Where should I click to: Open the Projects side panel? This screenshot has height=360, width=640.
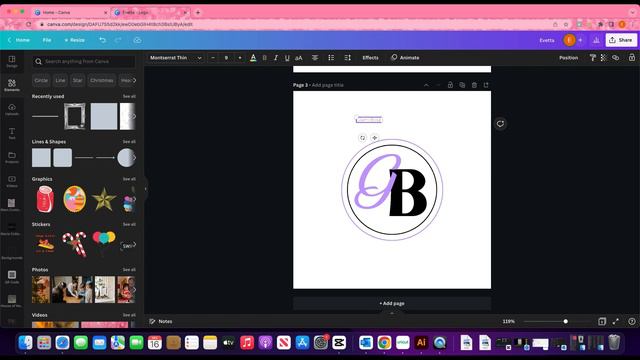click(12, 157)
